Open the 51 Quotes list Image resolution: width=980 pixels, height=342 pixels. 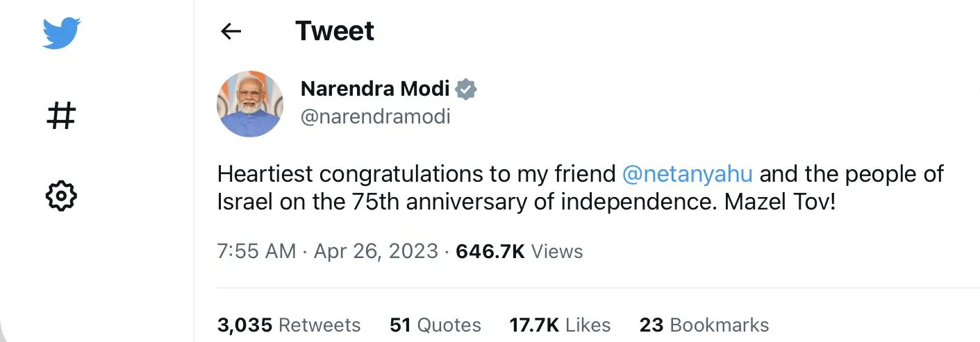(435, 325)
